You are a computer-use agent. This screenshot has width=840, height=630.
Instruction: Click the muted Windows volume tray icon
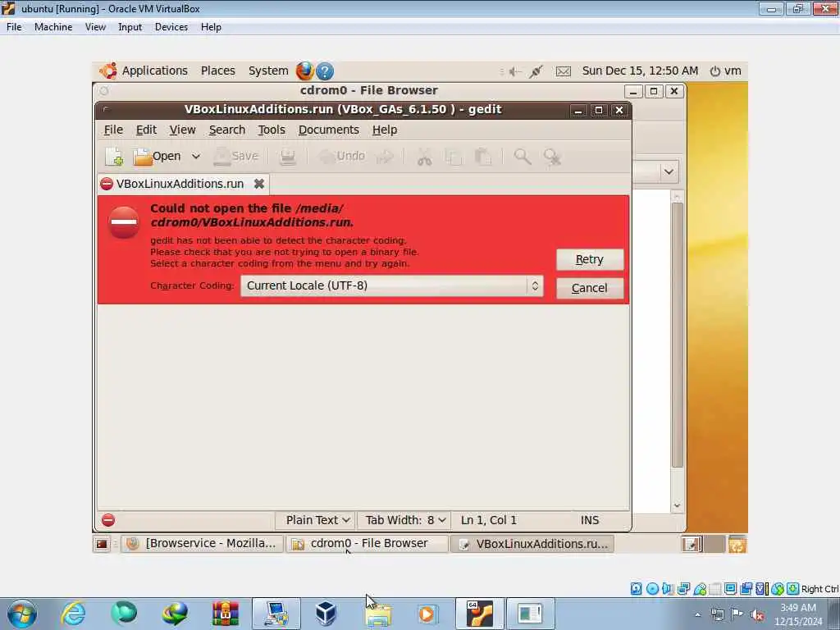pos(757,615)
